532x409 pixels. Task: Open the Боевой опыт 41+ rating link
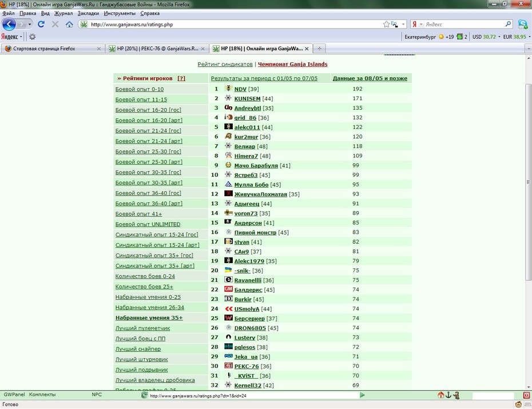(139, 214)
